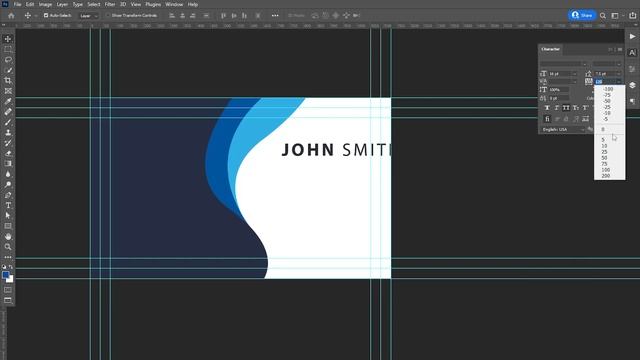
Task: Open the File menu
Action: tap(17, 4)
